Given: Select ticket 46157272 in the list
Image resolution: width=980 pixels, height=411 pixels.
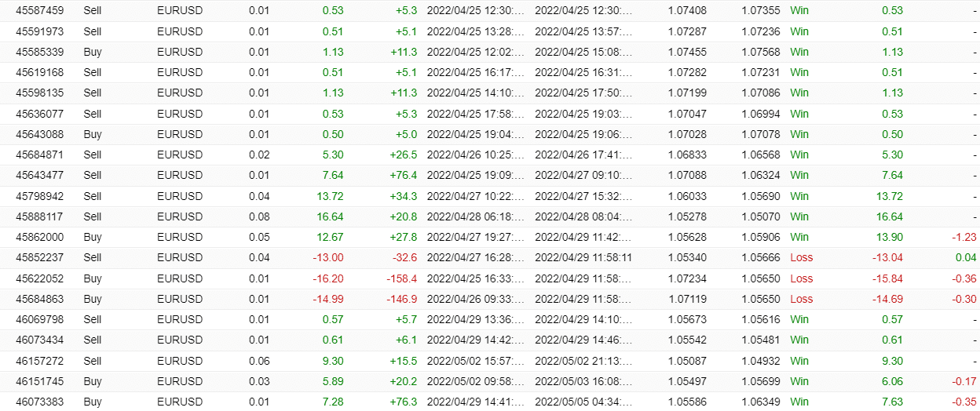Looking at the screenshot, I should (40, 361).
